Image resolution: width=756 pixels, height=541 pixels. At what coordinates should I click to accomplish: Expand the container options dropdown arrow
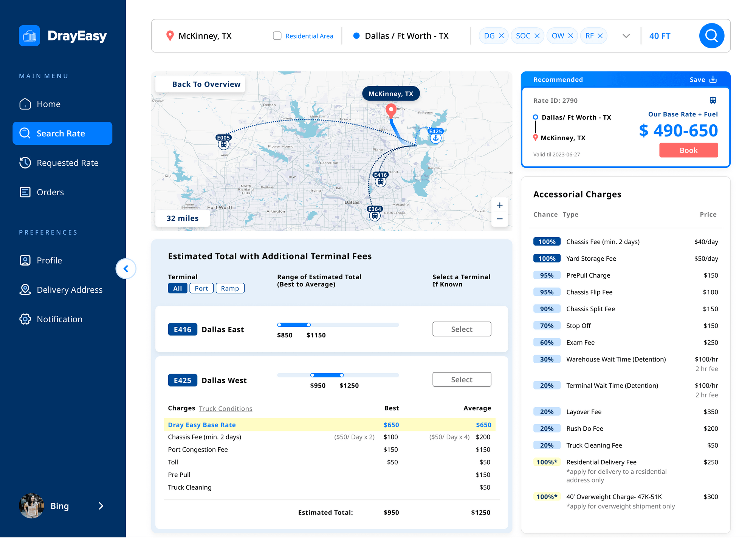626,36
